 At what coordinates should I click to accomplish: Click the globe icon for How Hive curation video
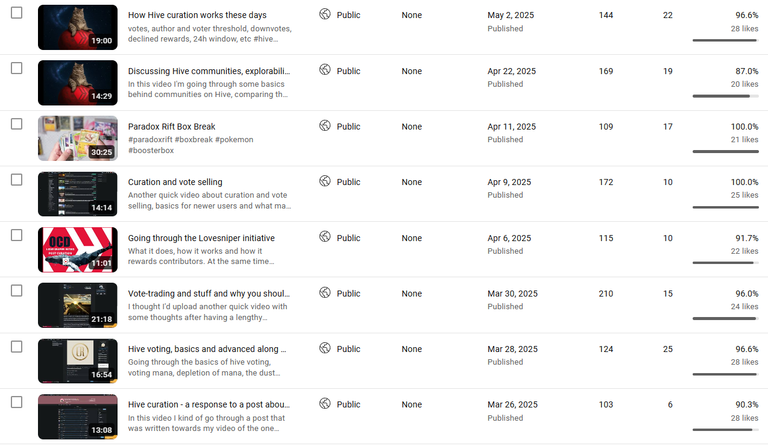tap(325, 14)
